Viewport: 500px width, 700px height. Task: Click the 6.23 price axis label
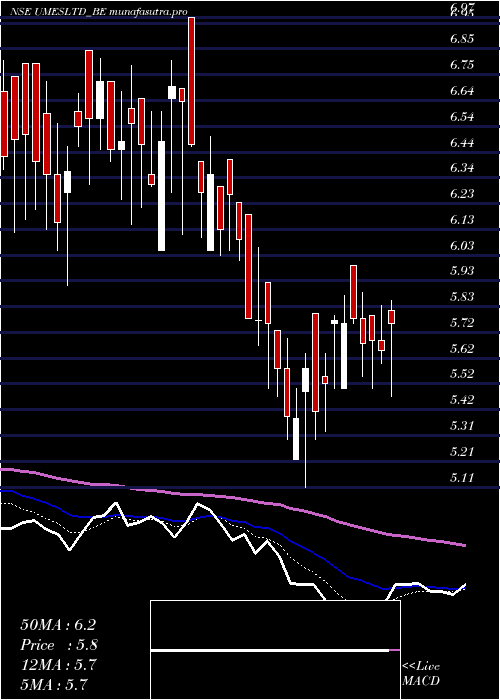pos(462,194)
